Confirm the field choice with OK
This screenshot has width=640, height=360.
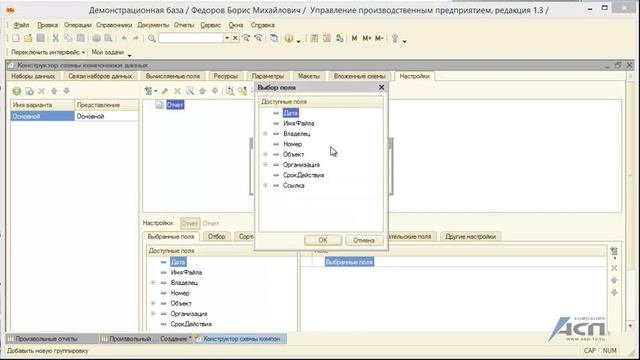click(323, 240)
